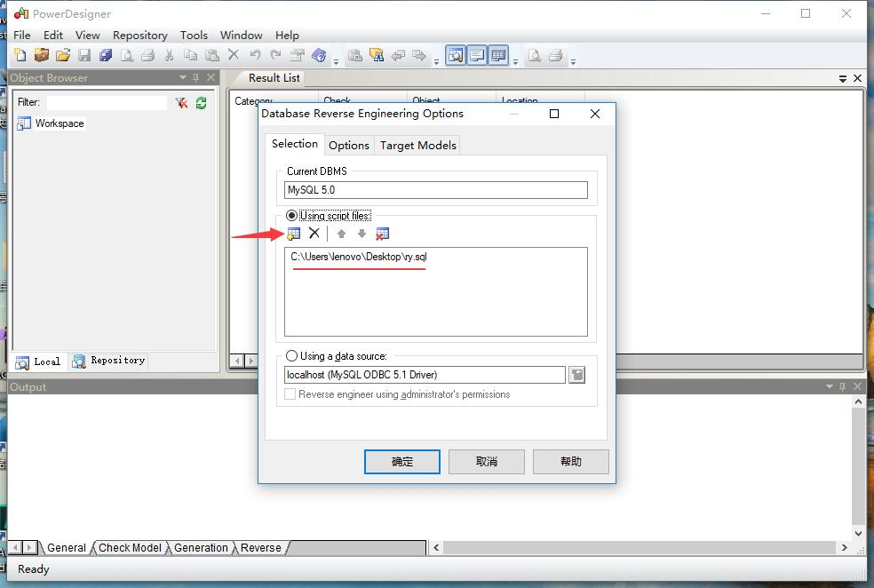The image size is (874, 588).
Task: Switch to the Check Model output tab
Action: coord(130,548)
